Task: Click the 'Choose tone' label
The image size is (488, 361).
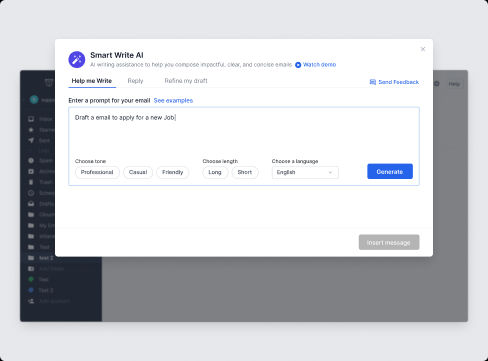Action: 90,161
